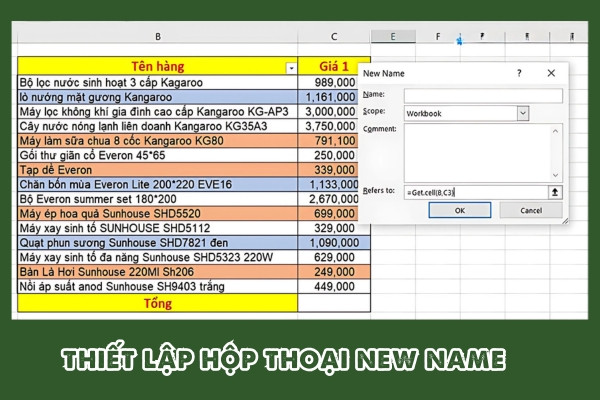The image size is (600, 400).
Task: Select column E header
Action: tap(393, 36)
